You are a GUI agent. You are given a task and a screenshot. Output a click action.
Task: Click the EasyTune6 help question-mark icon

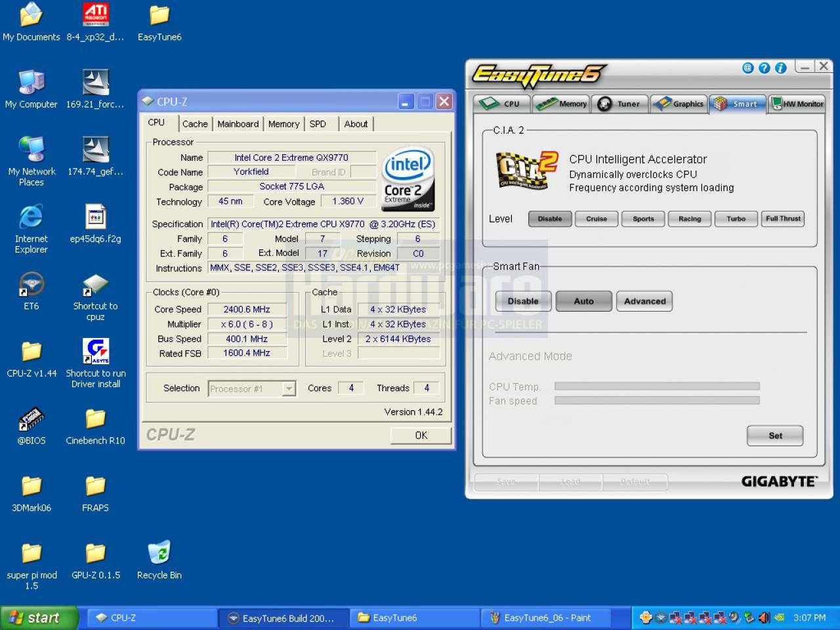coord(764,68)
